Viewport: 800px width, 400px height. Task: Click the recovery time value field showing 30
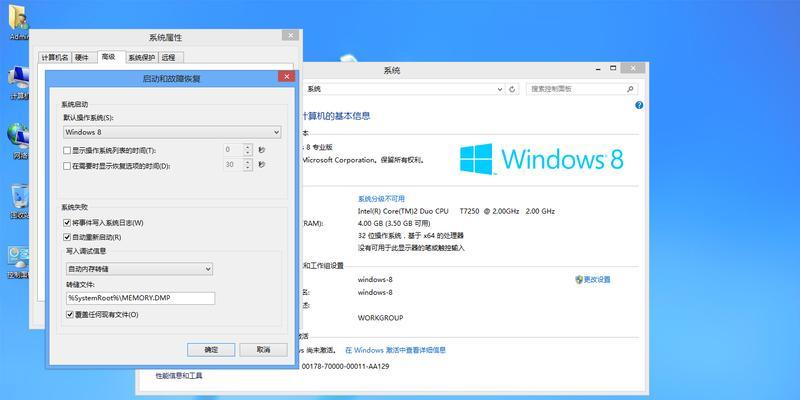233,165
